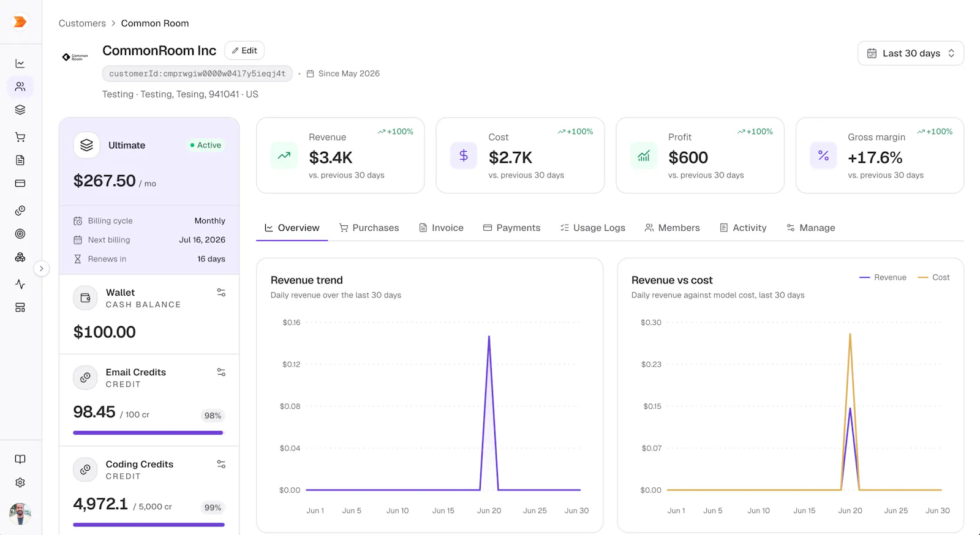Viewport: 980px width, 535px height.
Task: Click the Active status badge
Action: pos(205,145)
